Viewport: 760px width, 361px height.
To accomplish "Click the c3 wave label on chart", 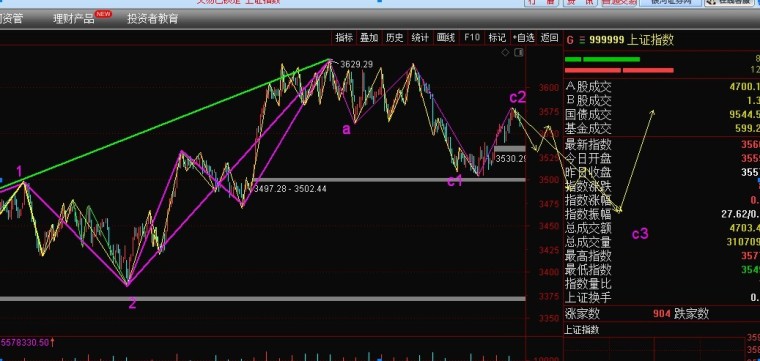I will [x=640, y=234].
